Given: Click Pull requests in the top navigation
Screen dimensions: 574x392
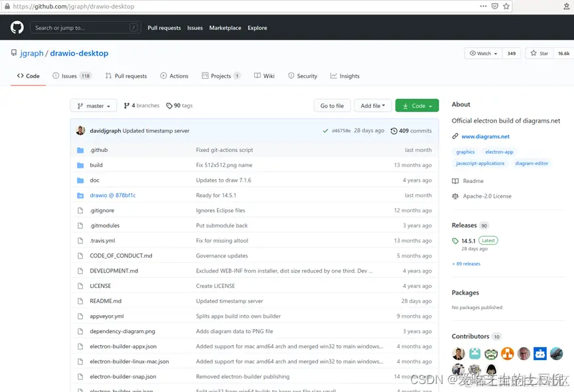Looking at the screenshot, I should (164, 28).
